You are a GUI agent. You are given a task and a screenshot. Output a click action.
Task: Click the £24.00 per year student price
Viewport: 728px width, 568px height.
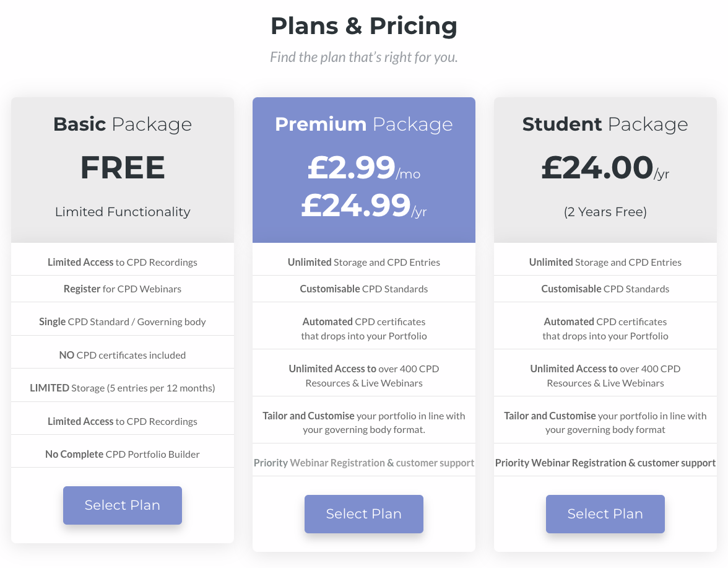(x=597, y=167)
